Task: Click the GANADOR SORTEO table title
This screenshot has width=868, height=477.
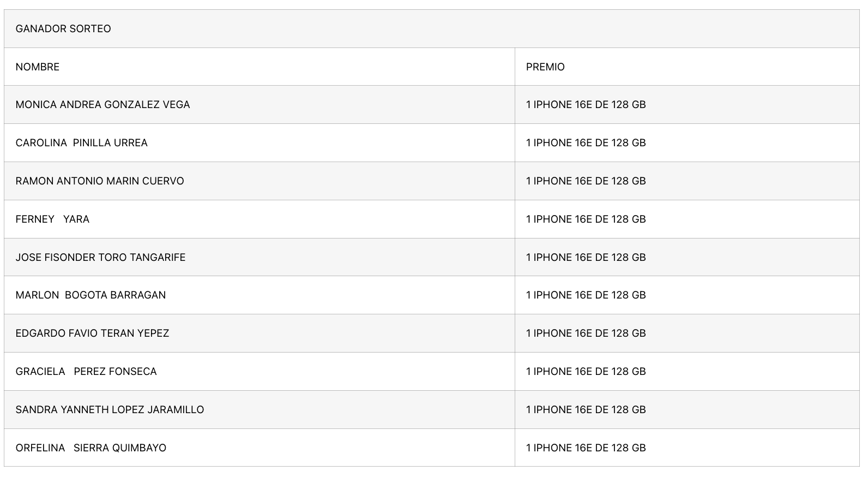Action: pyautogui.click(x=63, y=29)
